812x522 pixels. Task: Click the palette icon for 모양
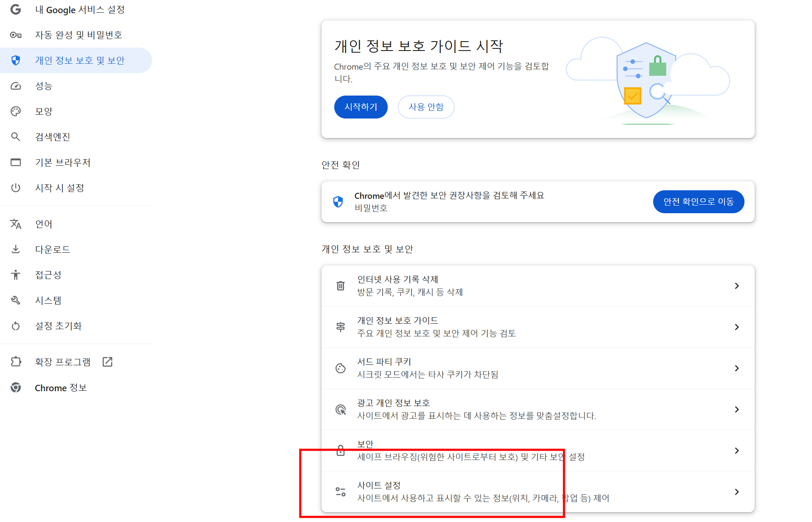(16, 111)
